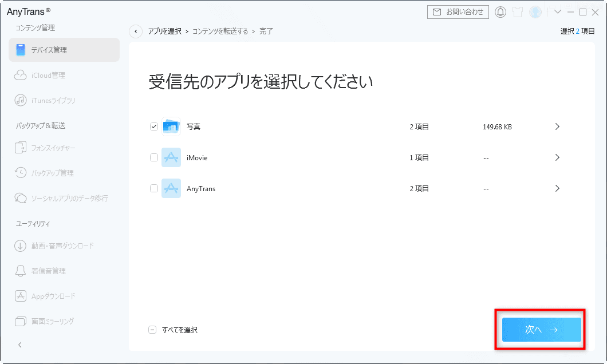Open 着信音管理 menu label
Viewport: 607px width, 364px height.
49,271
